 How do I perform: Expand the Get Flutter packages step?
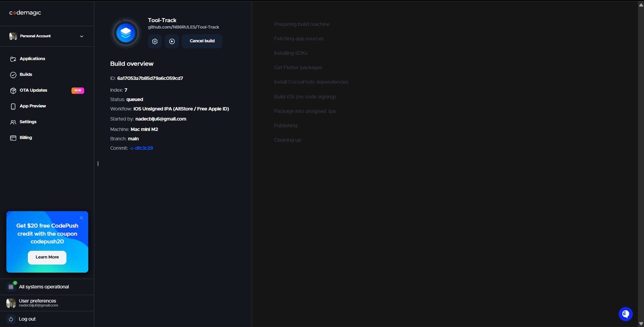(x=298, y=68)
